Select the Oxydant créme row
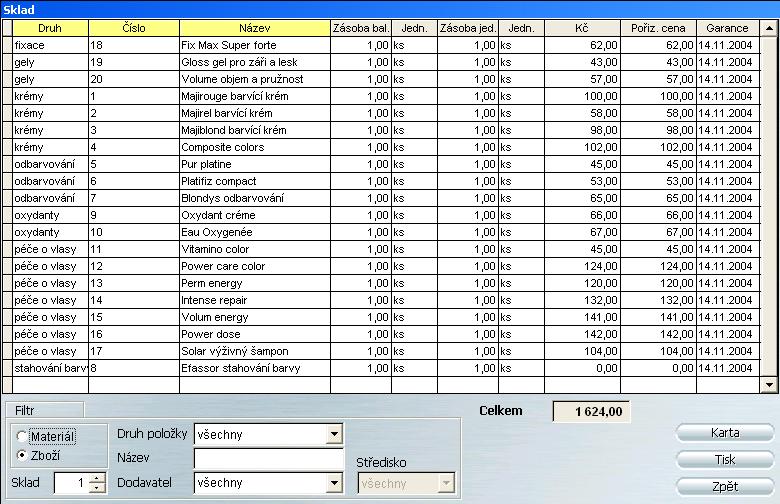The width and height of the screenshot is (780, 504). pos(253,215)
